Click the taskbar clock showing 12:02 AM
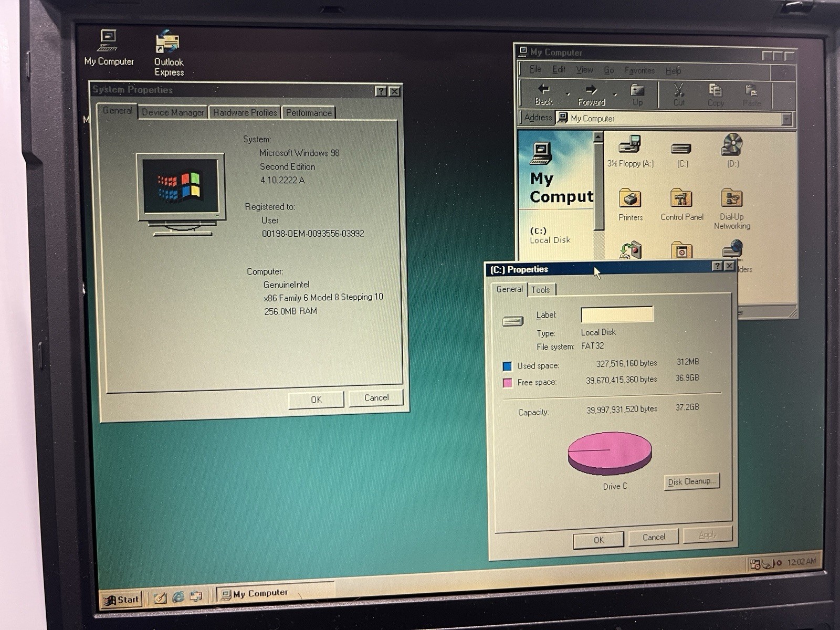 [x=802, y=562]
